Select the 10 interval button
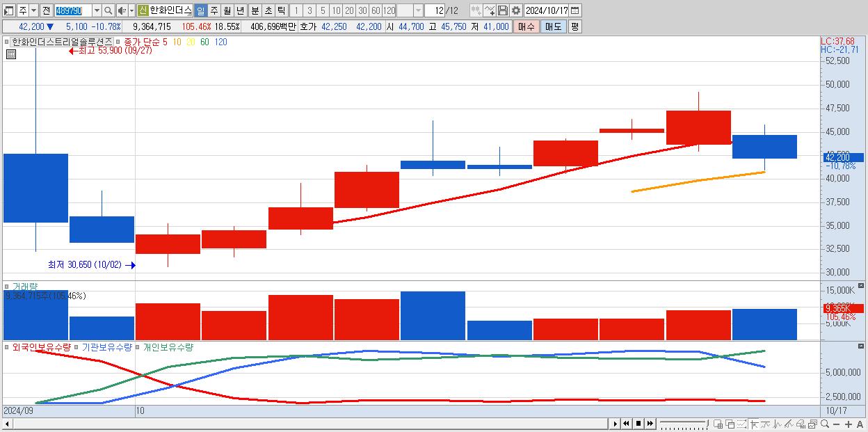This screenshot has height=432, width=868. pyautogui.click(x=336, y=10)
